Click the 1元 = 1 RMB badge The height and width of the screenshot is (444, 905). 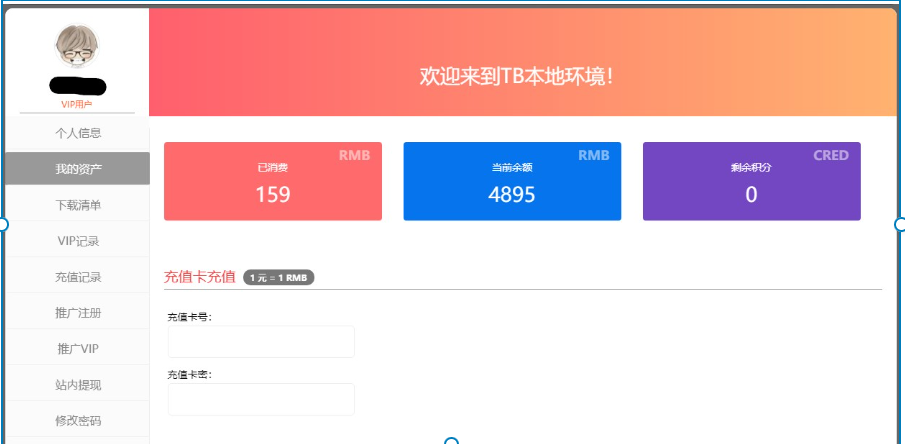278,278
